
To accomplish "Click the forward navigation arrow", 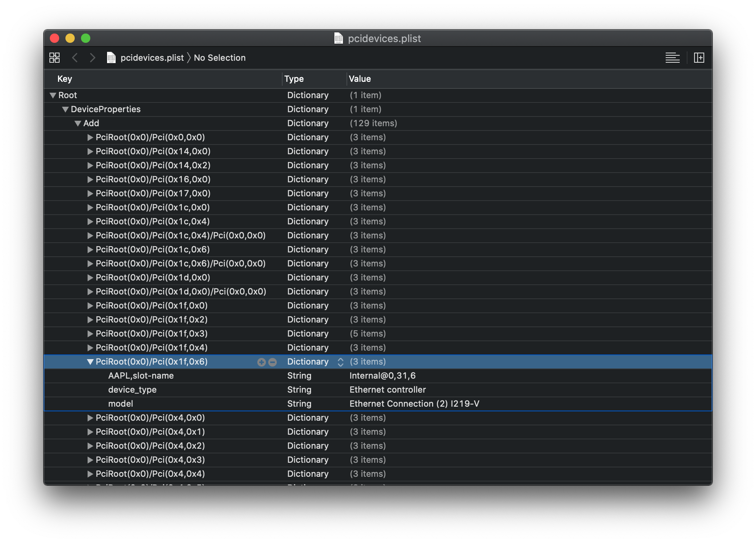I will coord(93,57).
